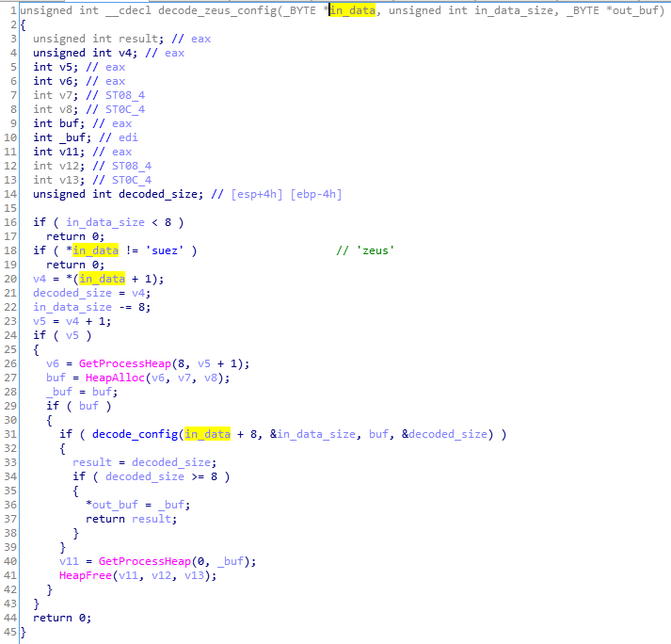Image resolution: width=671 pixels, height=644 pixels.
Task: Click the [esp+4h] stack comment
Action: (x=257, y=194)
